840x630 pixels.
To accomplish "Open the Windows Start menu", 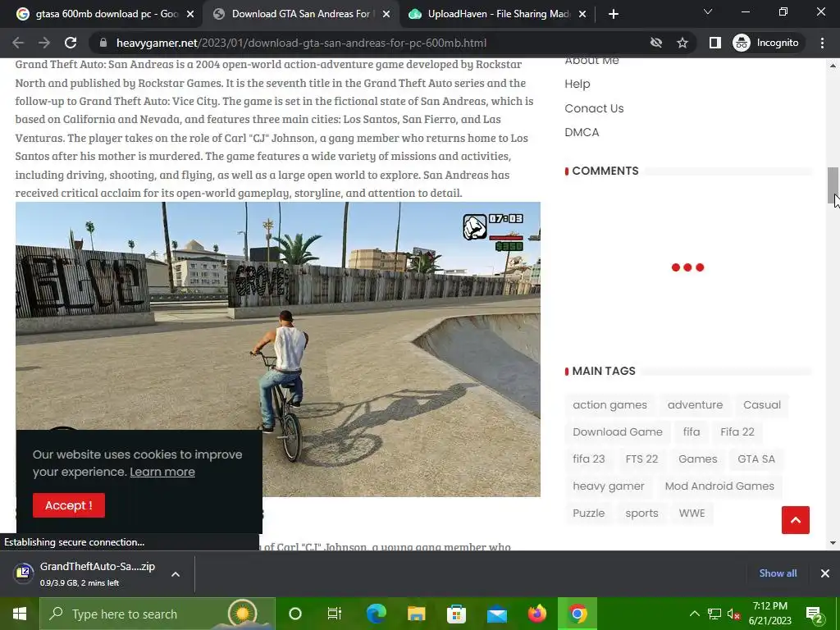I will click(20, 614).
